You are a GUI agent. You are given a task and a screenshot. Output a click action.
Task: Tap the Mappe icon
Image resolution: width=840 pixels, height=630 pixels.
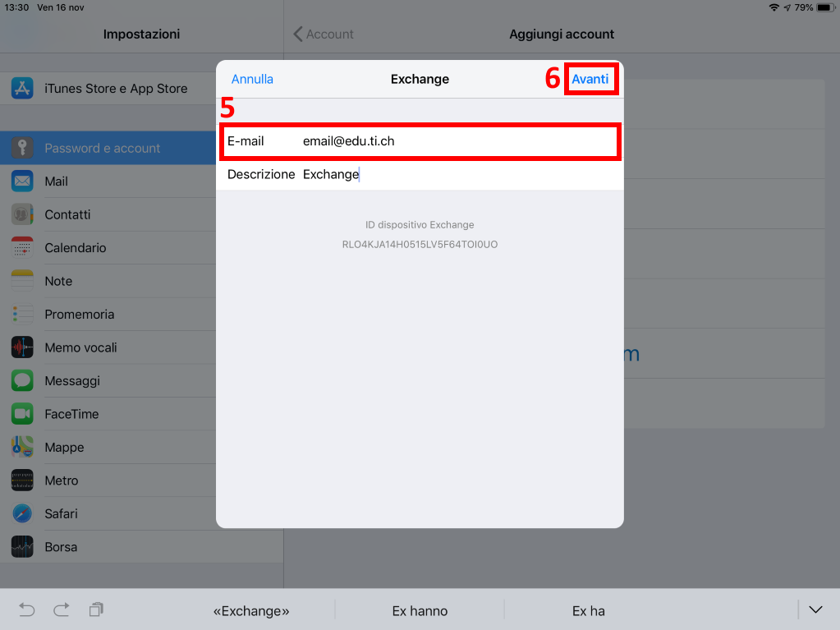click(x=22, y=447)
